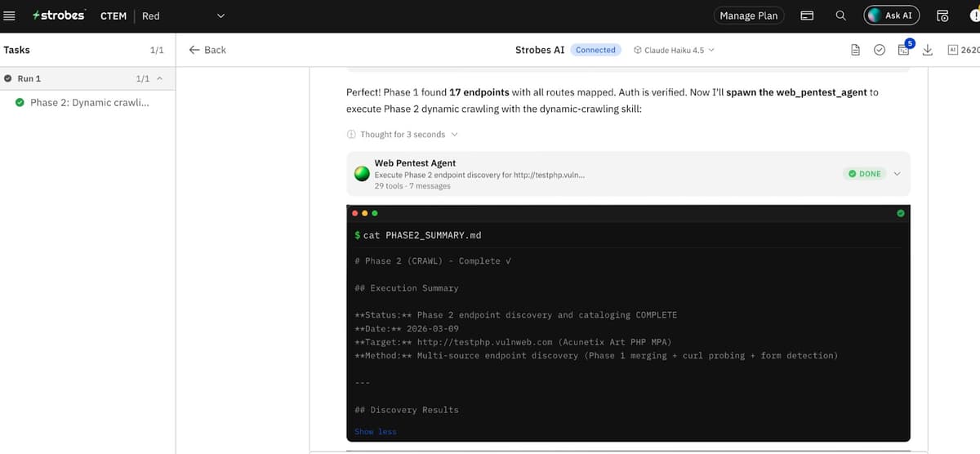The width and height of the screenshot is (980, 454).
Task: Open the billing card icon
Action: click(x=807, y=16)
